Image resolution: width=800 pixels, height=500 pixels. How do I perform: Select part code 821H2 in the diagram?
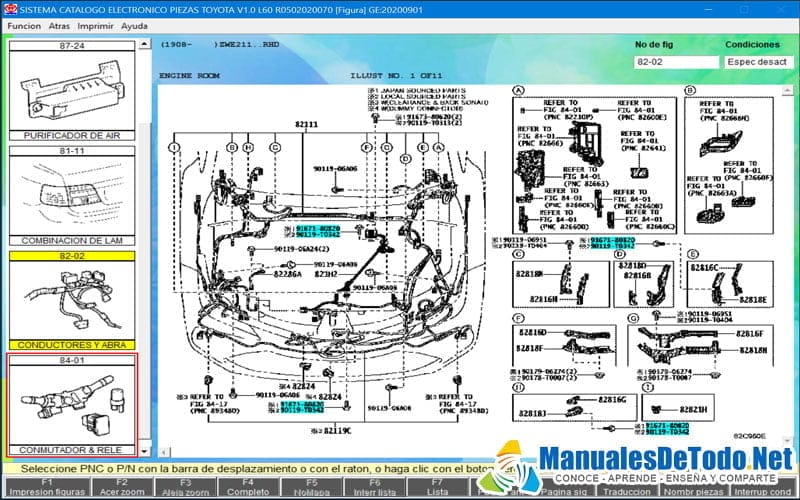326,274
